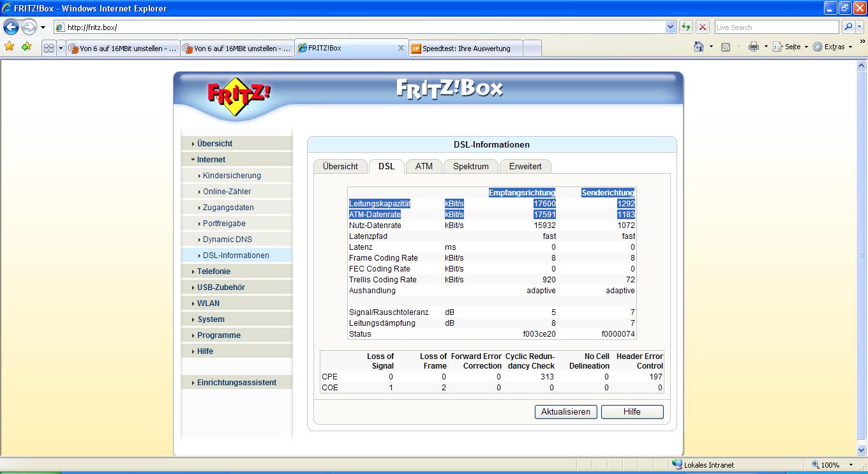Open a new blank browser tab
This screenshot has height=474, width=868.
532,48
